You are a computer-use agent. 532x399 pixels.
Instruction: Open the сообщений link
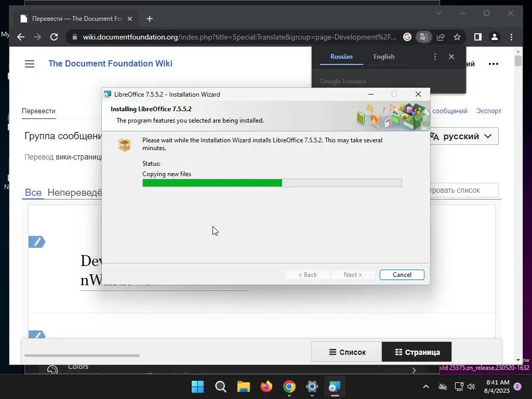(x=449, y=111)
